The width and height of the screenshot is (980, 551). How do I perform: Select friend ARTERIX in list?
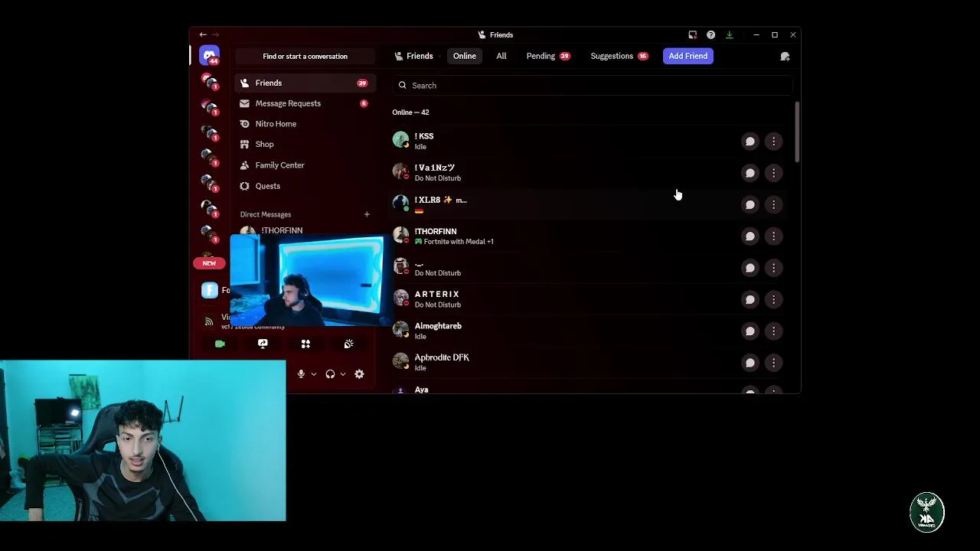pyautogui.click(x=588, y=299)
